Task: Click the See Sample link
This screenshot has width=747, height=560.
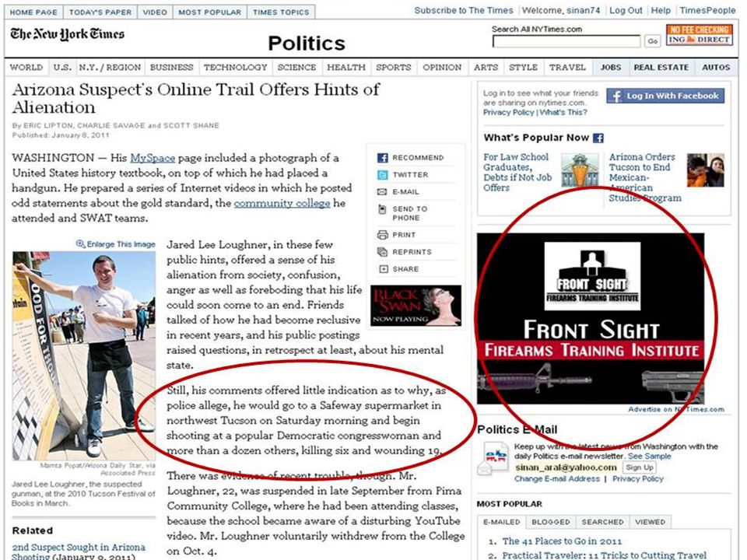Action: tap(649, 457)
